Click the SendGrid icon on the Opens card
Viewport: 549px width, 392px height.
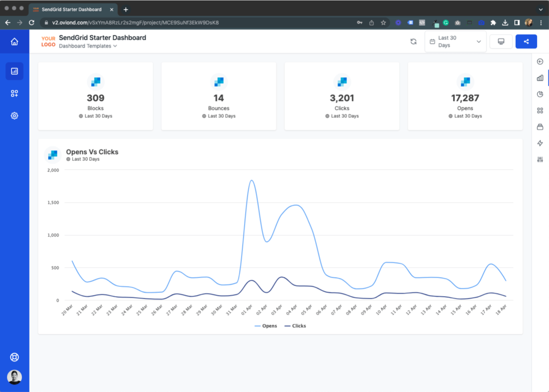click(465, 82)
